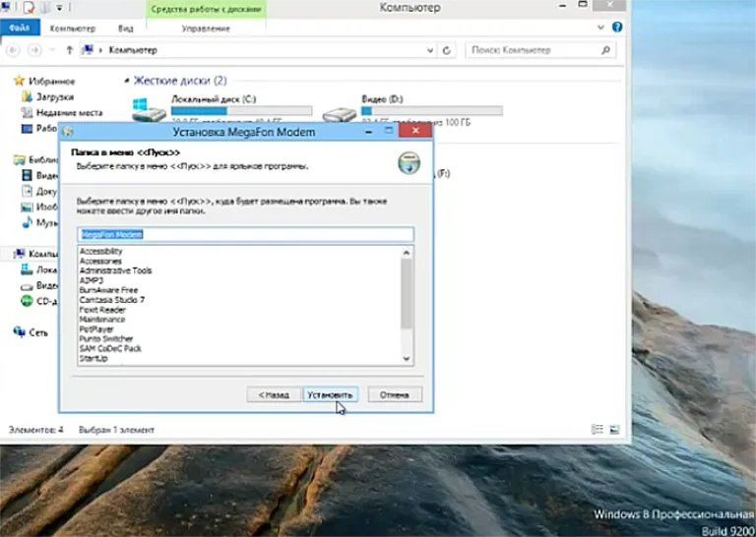Open the address bar history dropdown
Screen dimensions: 756x537
click(429, 50)
